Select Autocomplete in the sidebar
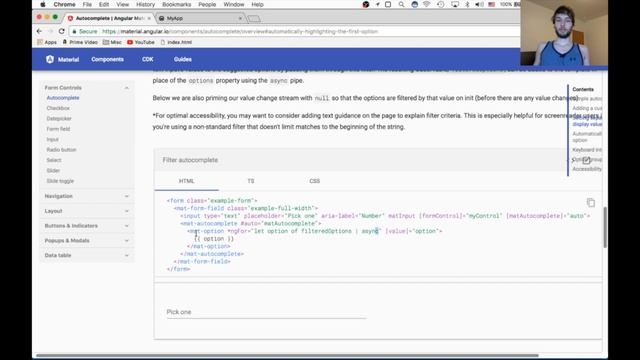Screen dimensions: 640x360 [x=63, y=98]
